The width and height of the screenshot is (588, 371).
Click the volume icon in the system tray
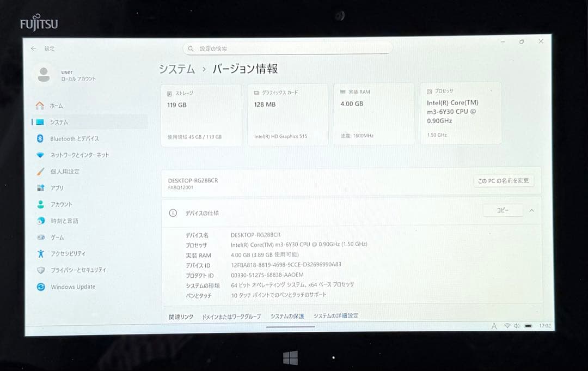coord(515,325)
